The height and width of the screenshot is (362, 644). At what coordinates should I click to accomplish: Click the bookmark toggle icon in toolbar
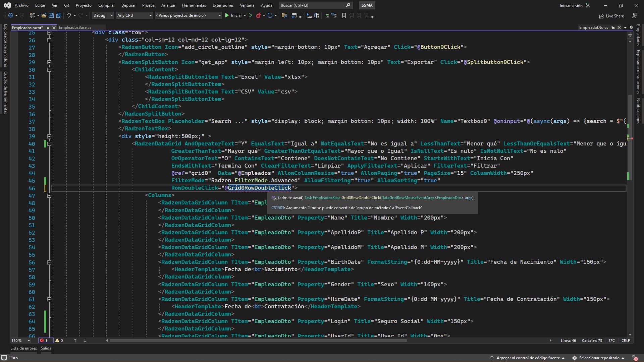coord(344,15)
